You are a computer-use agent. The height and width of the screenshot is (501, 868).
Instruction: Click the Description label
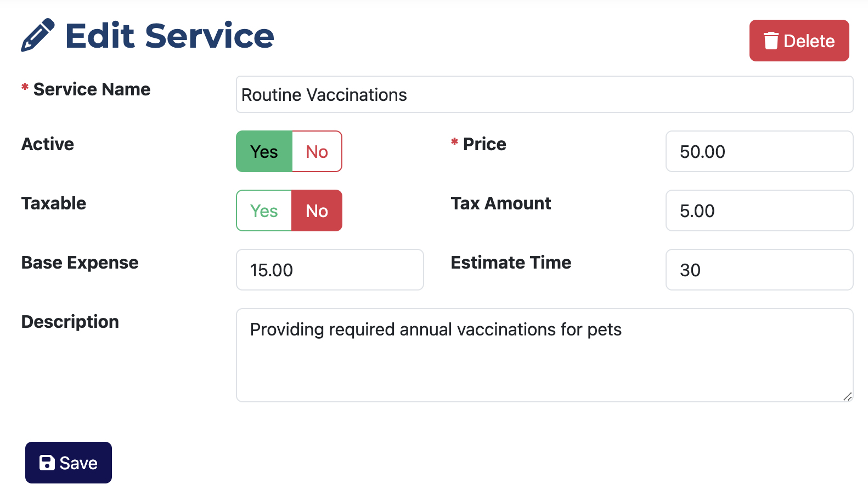(x=70, y=322)
